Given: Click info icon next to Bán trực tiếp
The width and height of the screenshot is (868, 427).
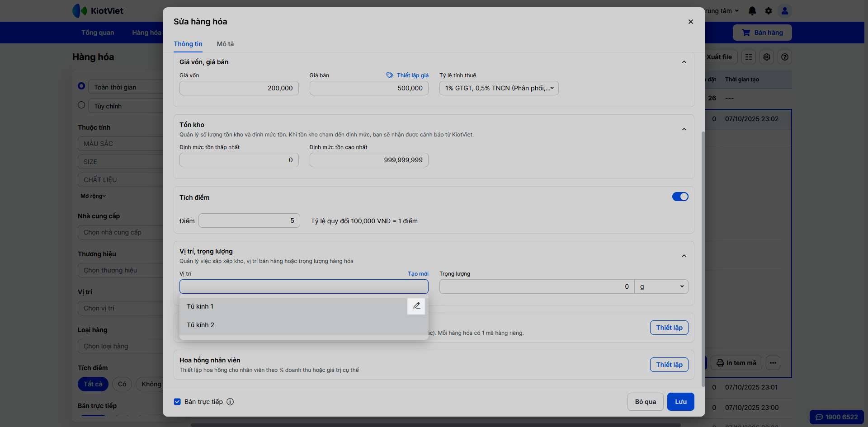Looking at the screenshot, I should pyautogui.click(x=230, y=402).
